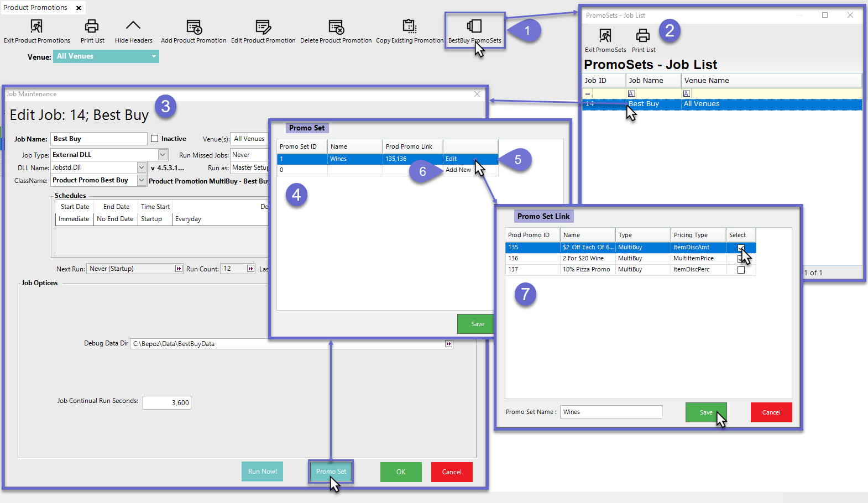
Task: Click OK in Job Maintenance window
Action: tap(401, 472)
